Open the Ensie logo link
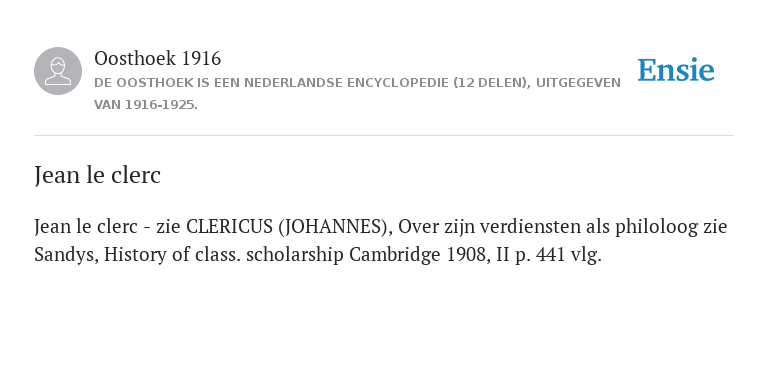The image size is (768, 384). pos(675,70)
